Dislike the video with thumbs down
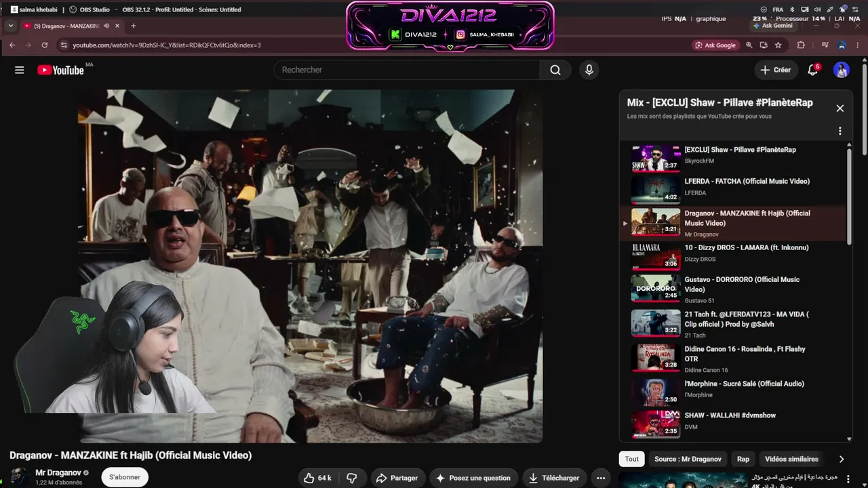The image size is (868, 488). (x=352, y=478)
